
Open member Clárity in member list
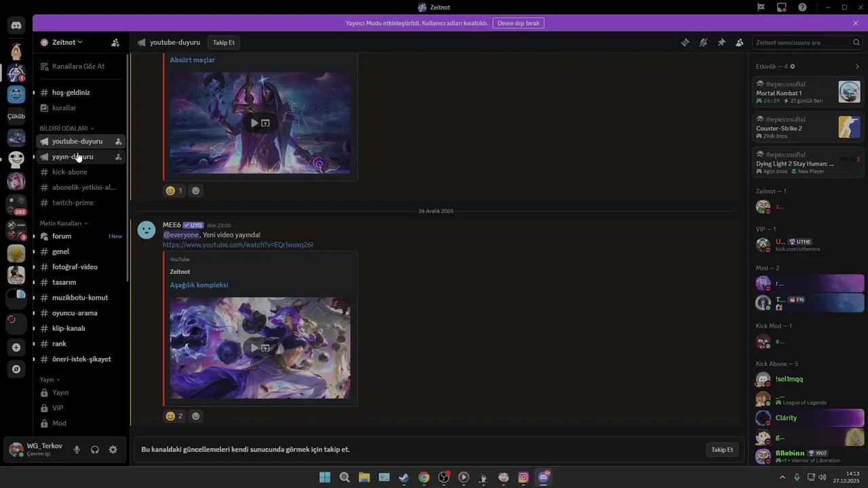(808, 418)
